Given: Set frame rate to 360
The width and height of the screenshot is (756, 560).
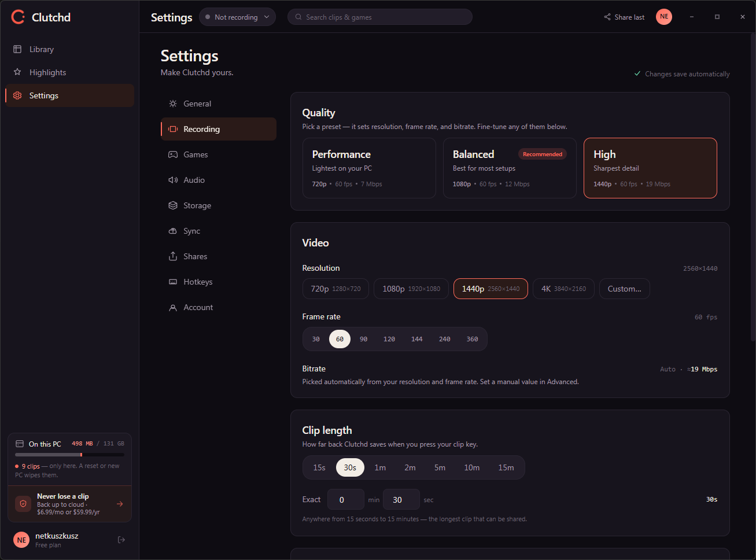Looking at the screenshot, I should click(473, 339).
